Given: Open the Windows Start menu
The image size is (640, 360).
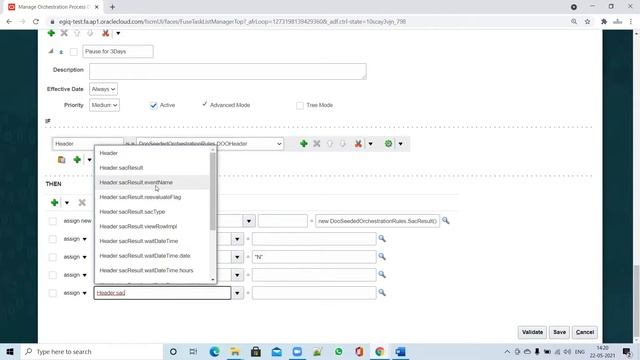Looking at the screenshot, I should point(10,351).
